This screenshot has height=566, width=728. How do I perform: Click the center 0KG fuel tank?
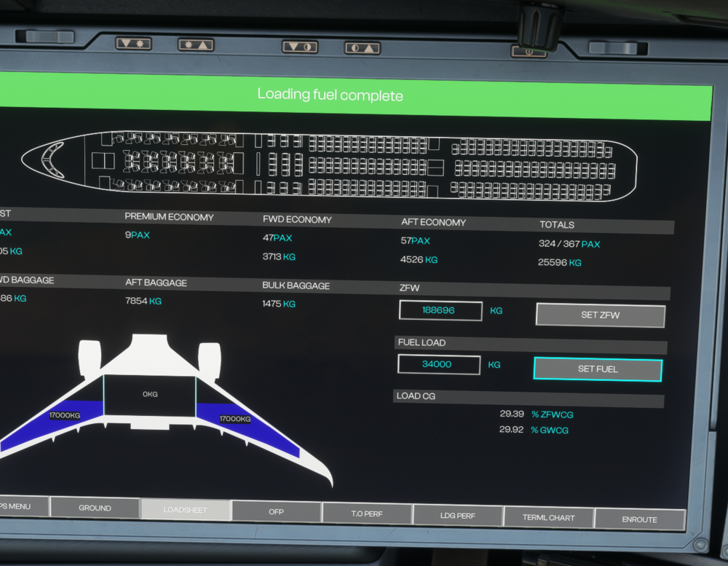[x=150, y=395]
